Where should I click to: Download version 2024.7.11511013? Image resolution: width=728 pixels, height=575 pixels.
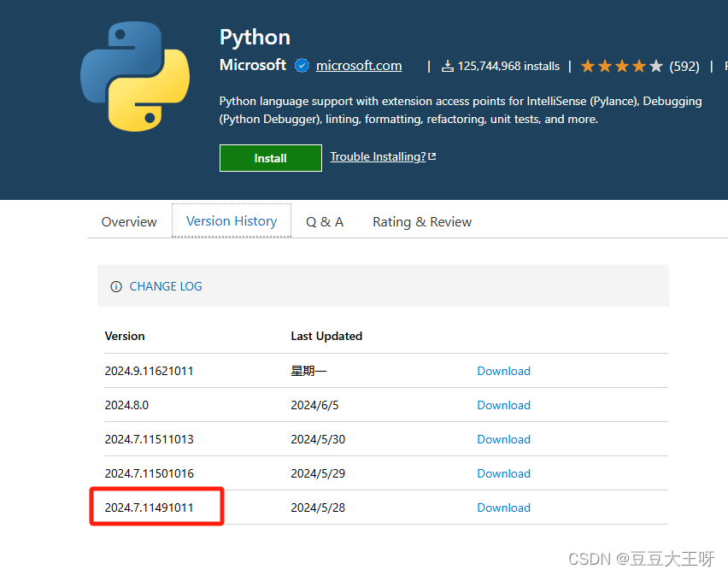coord(504,439)
